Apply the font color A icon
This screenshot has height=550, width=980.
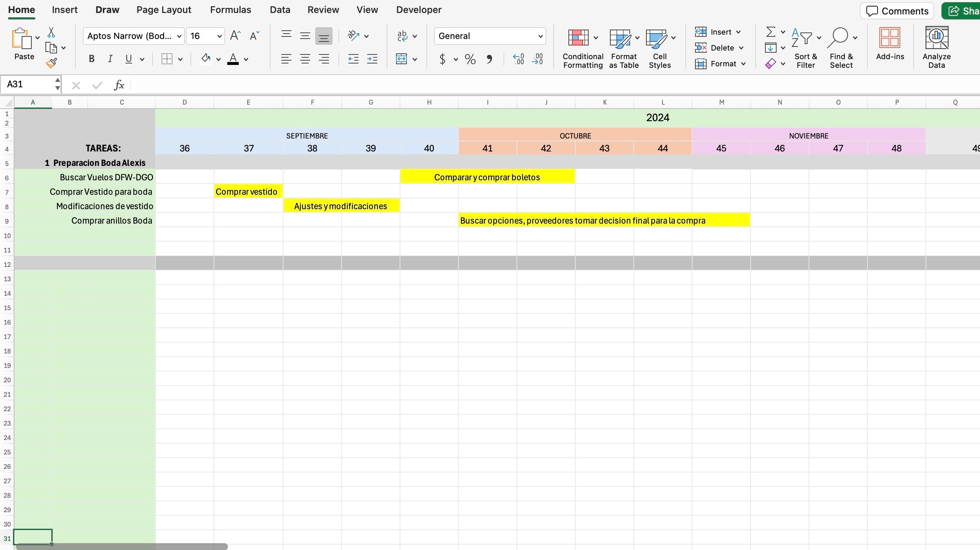[x=233, y=58]
